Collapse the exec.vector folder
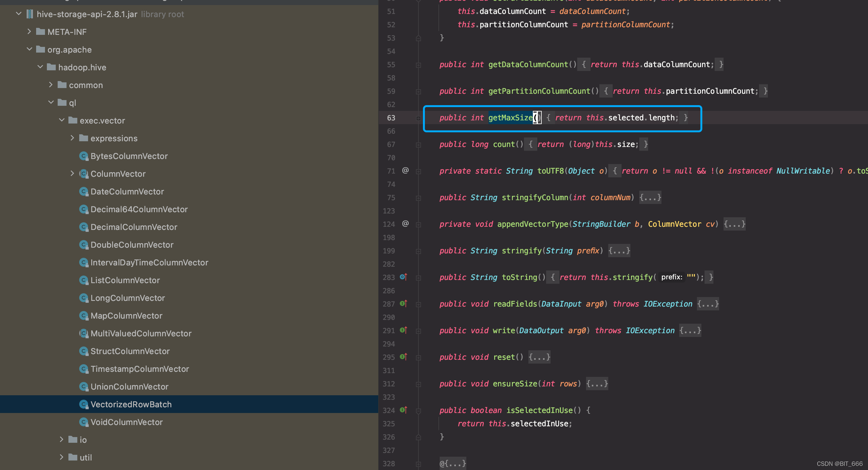The width and height of the screenshot is (868, 470). pos(62,120)
